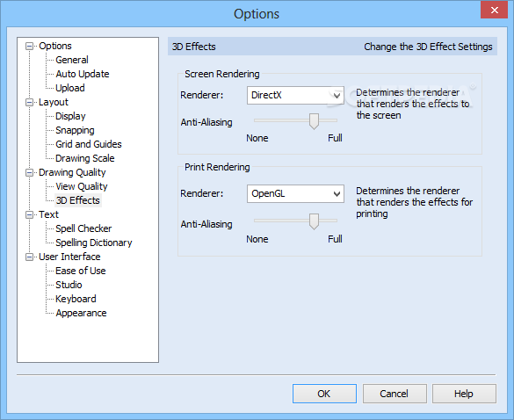Select Display under Layout

tap(70, 116)
